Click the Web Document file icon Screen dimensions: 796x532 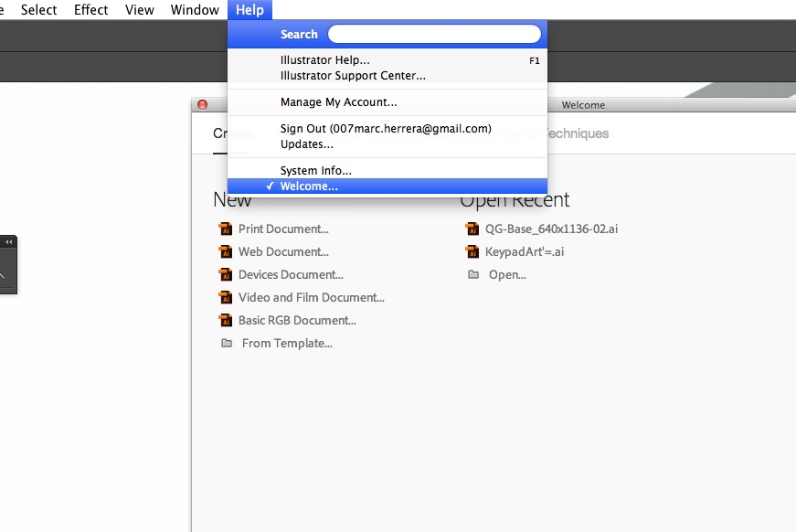pyautogui.click(x=226, y=251)
